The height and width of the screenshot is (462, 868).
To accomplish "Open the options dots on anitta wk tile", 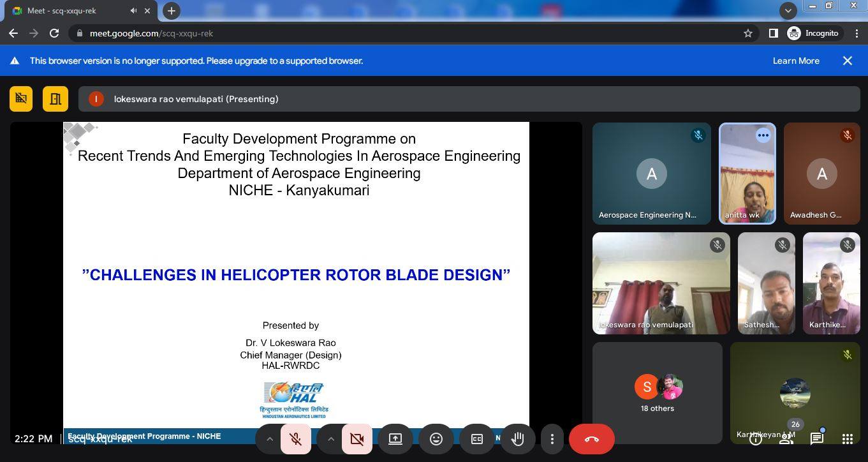I will [x=763, y=135].
